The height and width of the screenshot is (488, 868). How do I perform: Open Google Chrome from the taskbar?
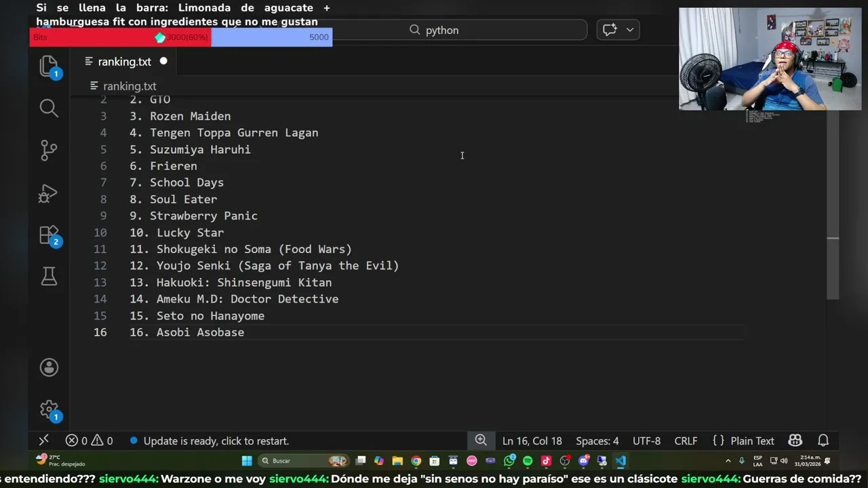click(416, 461)
